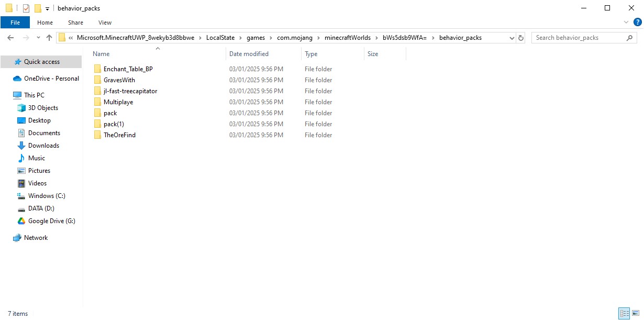Click the Enchant_Table_BP folder icon

click(97, 69)
